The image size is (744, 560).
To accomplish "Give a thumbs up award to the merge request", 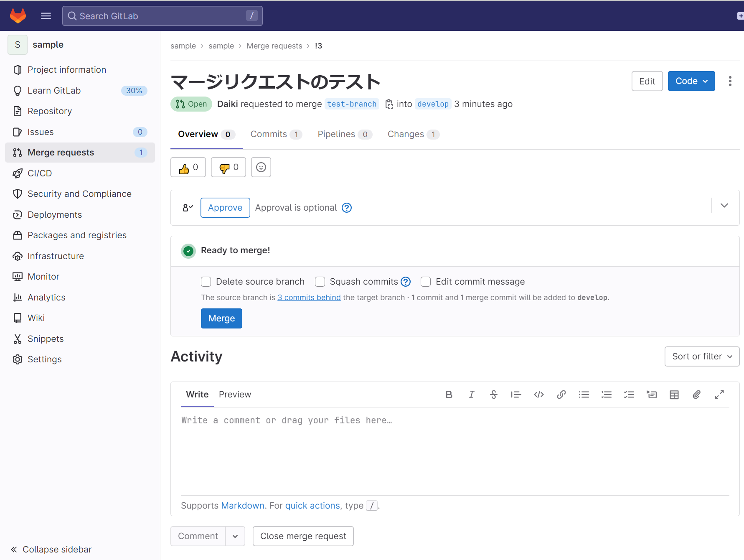I will (x=188, y=167).
